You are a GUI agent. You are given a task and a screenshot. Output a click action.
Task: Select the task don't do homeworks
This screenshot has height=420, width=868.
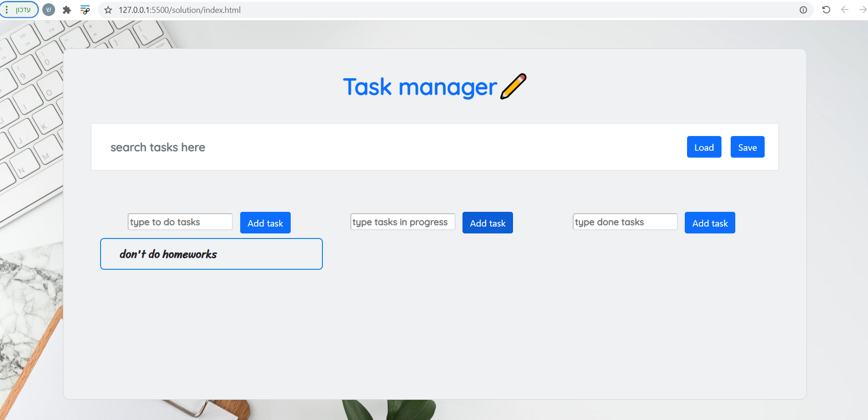click(211, 254)
